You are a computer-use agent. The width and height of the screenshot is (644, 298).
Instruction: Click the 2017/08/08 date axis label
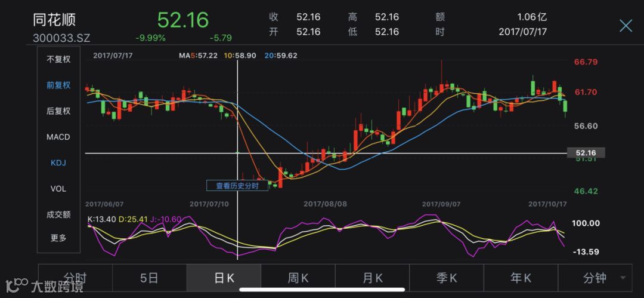(326, 204)
